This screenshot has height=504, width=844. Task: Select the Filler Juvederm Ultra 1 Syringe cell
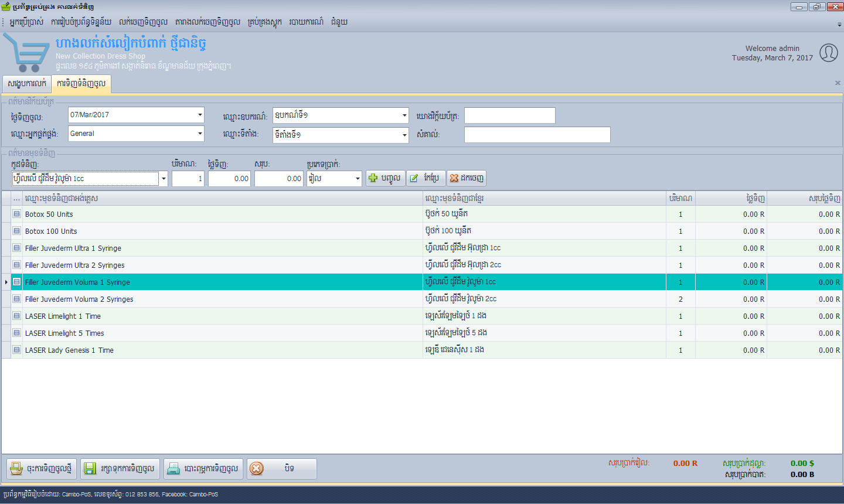(222, 248)
